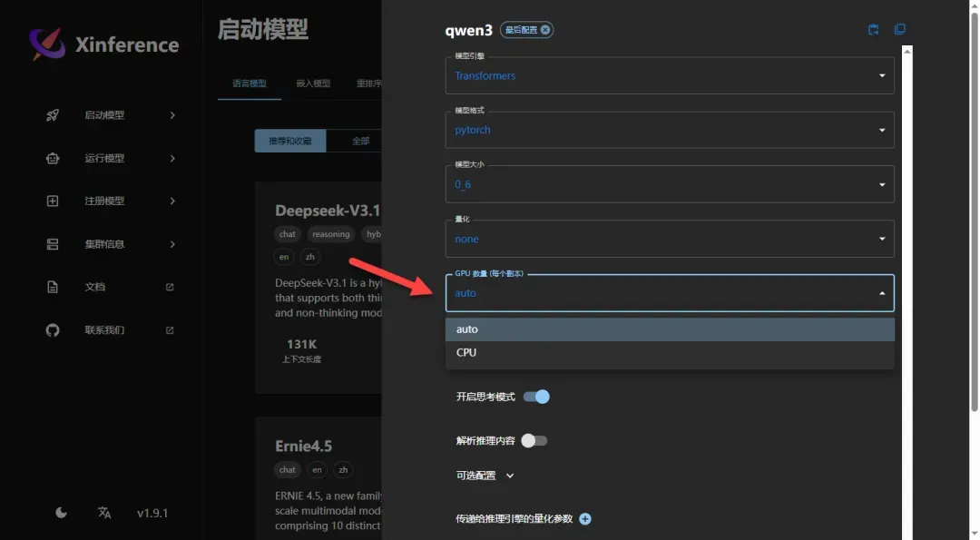Image resolution: width=980 pixels, height=540 pixels.
Task: Expand the 可选配置 section
Action: coord(485,475)
